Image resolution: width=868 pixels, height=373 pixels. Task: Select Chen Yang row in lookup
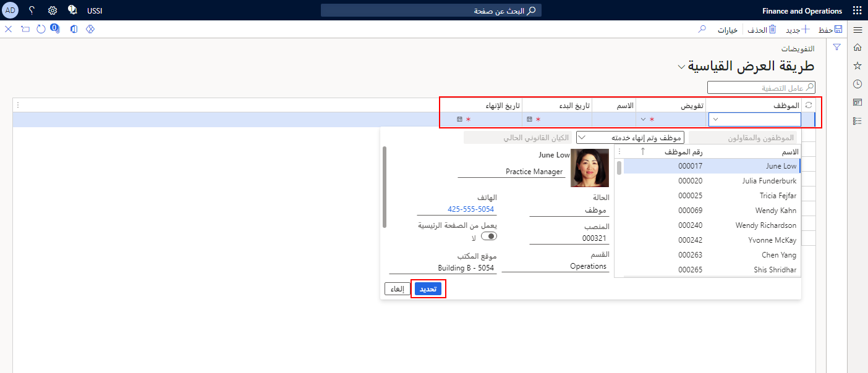click(x=712, y=254)
